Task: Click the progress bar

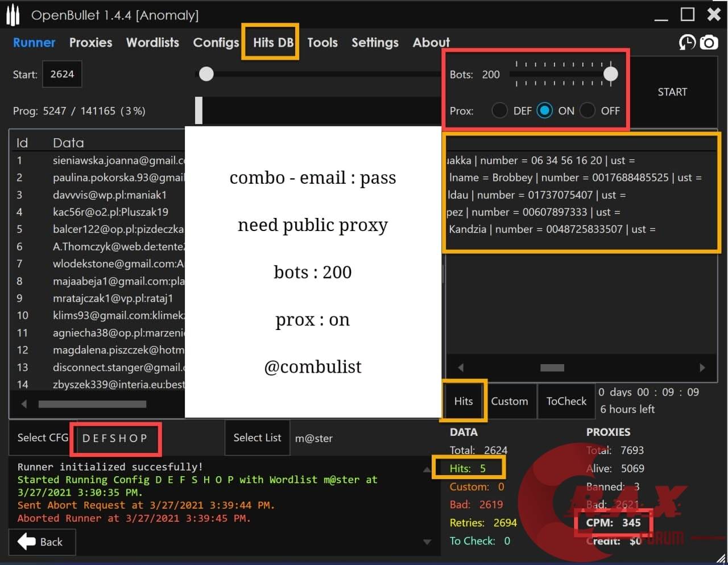Action: pyautogui.click(x=318, y=110)
